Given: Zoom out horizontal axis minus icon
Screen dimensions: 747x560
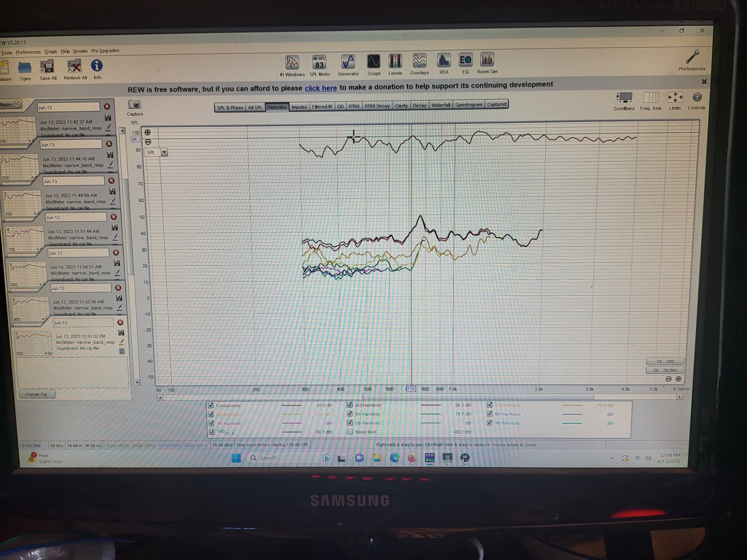Looking at the screenshot, I should click(669, 379).
